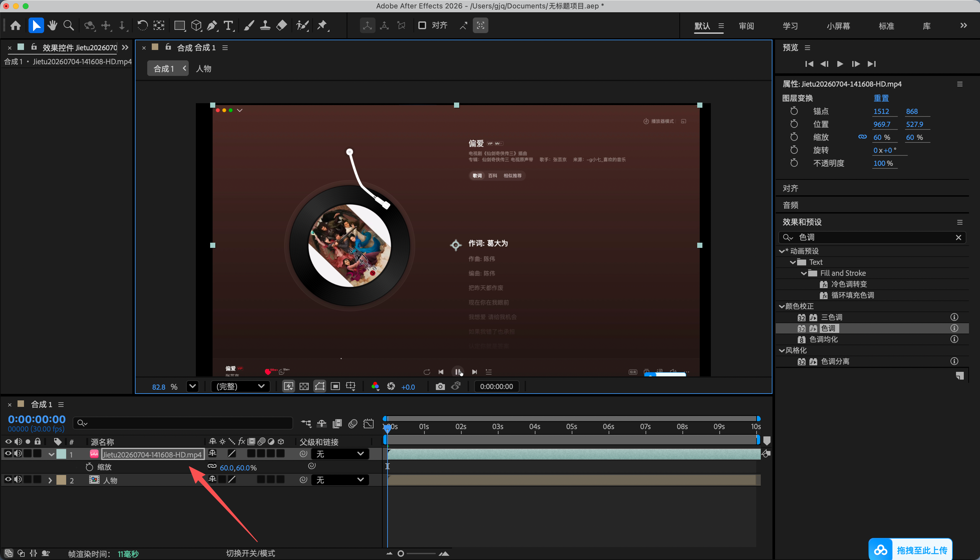Enable the 对齐 snapping checkbox

coord(422,25)
